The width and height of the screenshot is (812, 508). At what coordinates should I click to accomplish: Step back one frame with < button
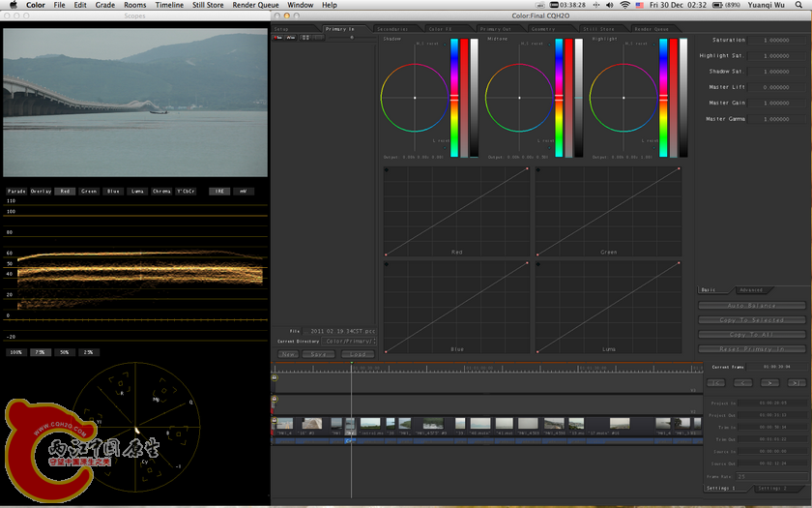(x=742, y=382)
